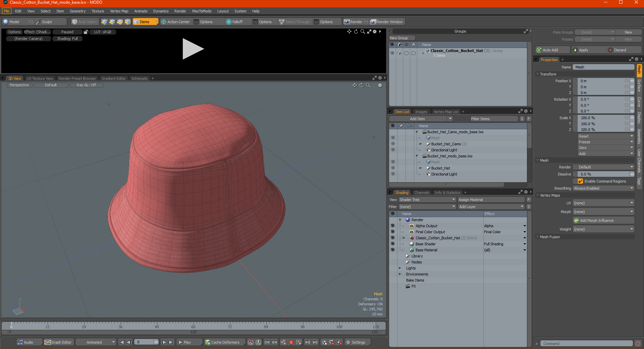This screenshot has width=644, height=349.
Task: Click the Apply button
Action: (x=589, y=50)
